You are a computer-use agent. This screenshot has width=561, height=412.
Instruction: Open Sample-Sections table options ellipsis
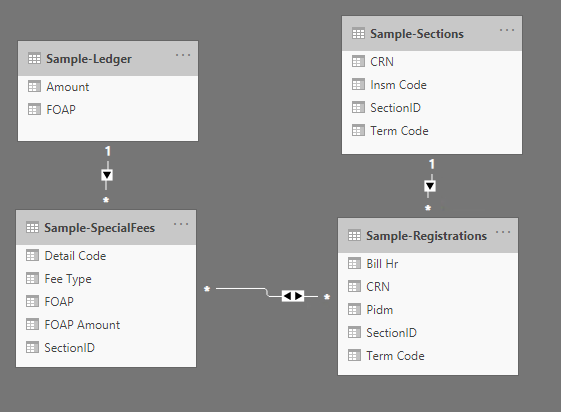point(507,30)
